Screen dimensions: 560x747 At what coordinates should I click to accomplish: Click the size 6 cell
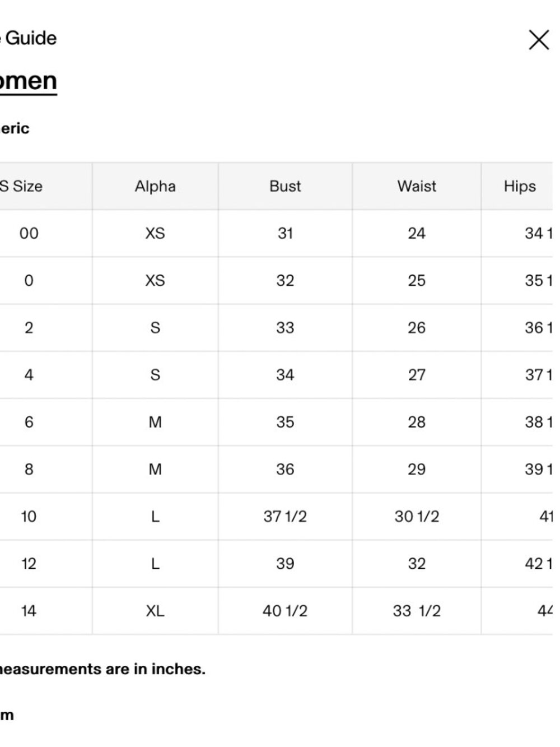29,422
